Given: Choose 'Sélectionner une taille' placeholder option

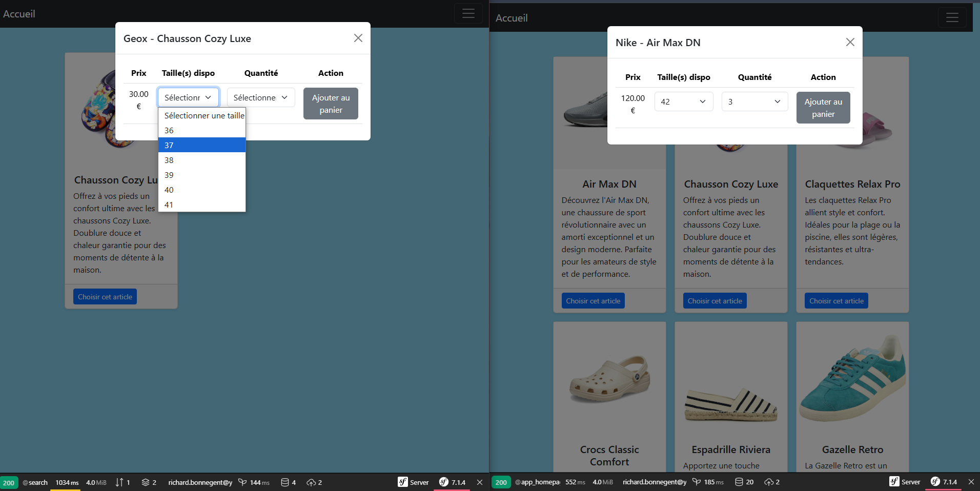Looking at the screenshot, I should (x=202, y=115).
